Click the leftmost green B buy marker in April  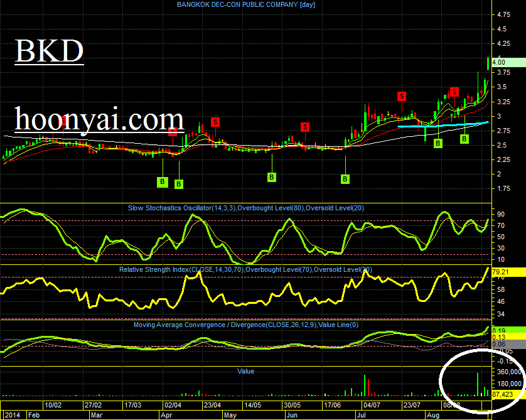[163, 182]
